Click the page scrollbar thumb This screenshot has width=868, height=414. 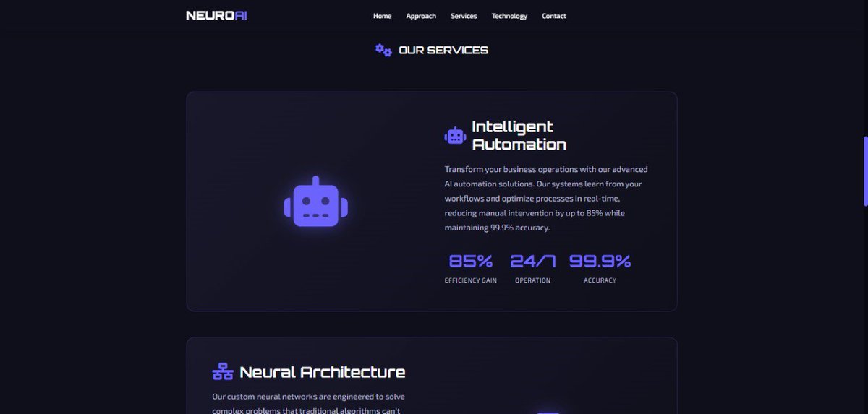tap(865, 171)
